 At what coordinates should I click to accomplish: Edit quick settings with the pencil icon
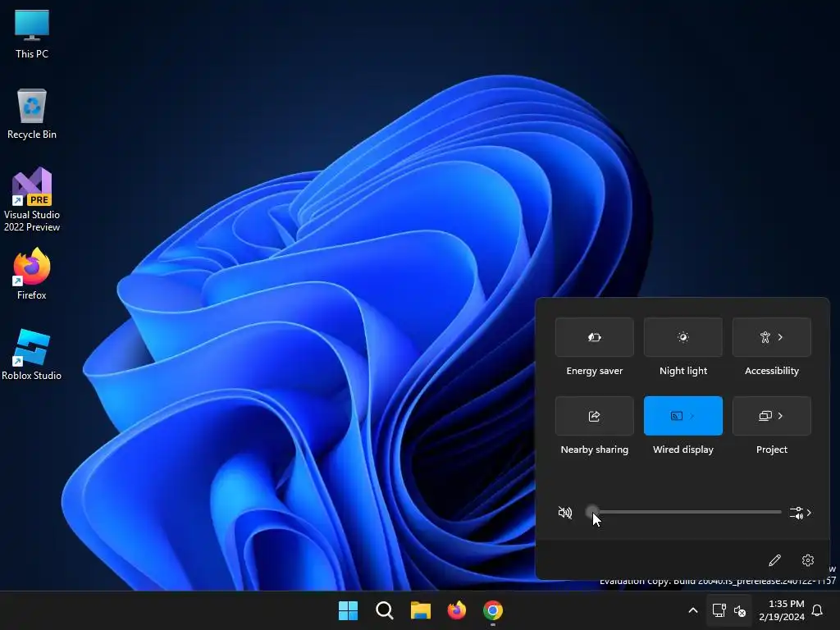tap(774, 560)
